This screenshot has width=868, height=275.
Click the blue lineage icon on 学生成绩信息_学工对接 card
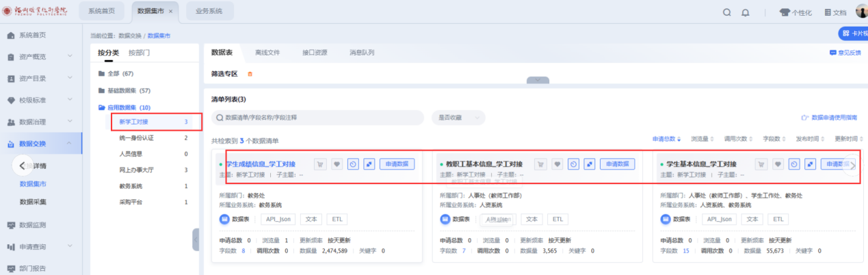point(369,164)
